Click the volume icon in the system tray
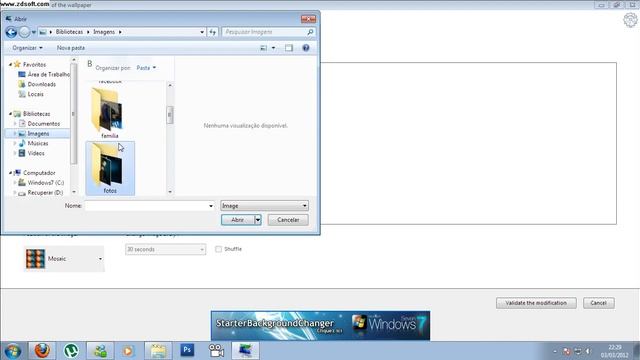Viewport: 640px width, 360px height. [588, 351]
